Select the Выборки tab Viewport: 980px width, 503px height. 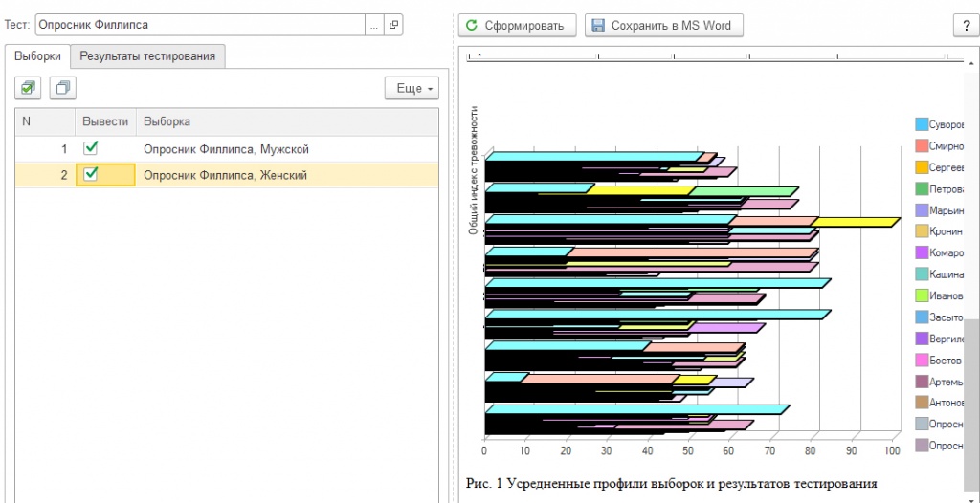click(x=37, y=55)
